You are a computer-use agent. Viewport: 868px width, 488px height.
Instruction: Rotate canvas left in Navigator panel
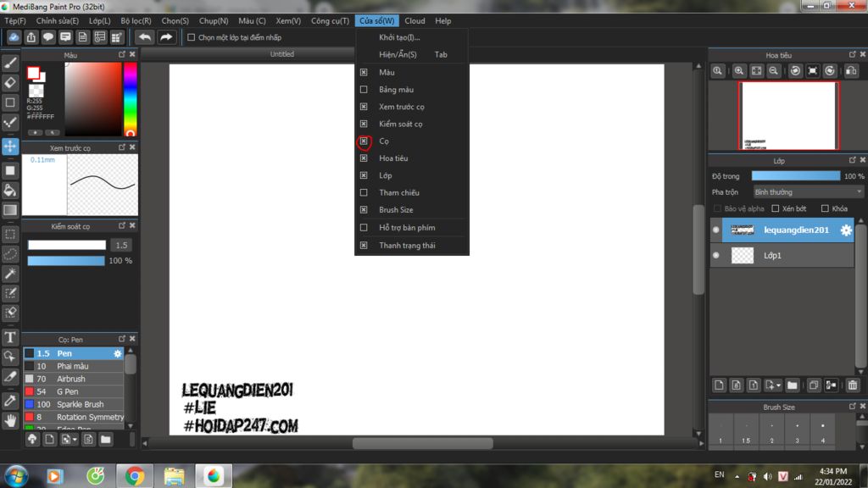[x=795, y=71]
